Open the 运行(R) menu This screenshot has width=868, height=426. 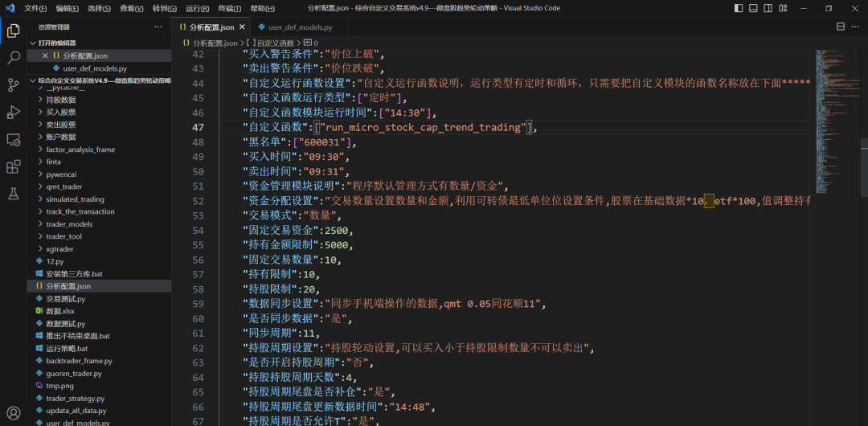coord(197,8)
